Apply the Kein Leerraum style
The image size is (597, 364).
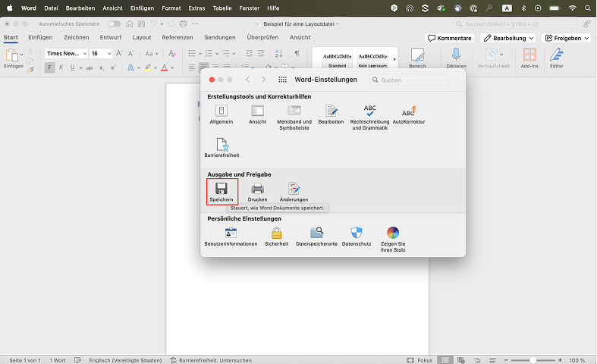372,58
